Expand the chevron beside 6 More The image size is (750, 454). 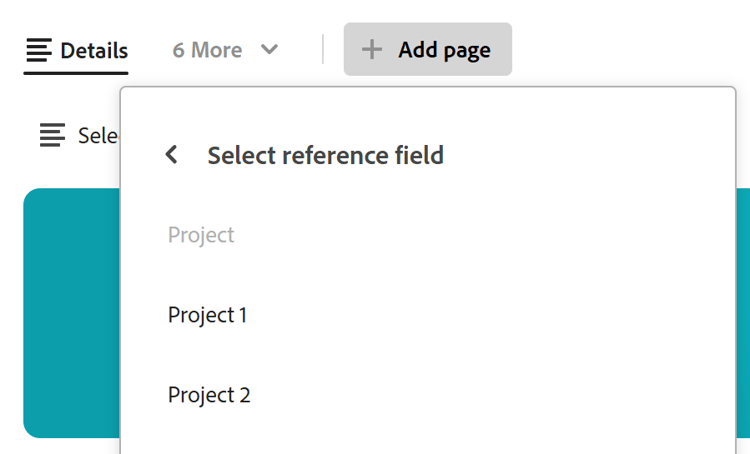click(x=269, y=49)
